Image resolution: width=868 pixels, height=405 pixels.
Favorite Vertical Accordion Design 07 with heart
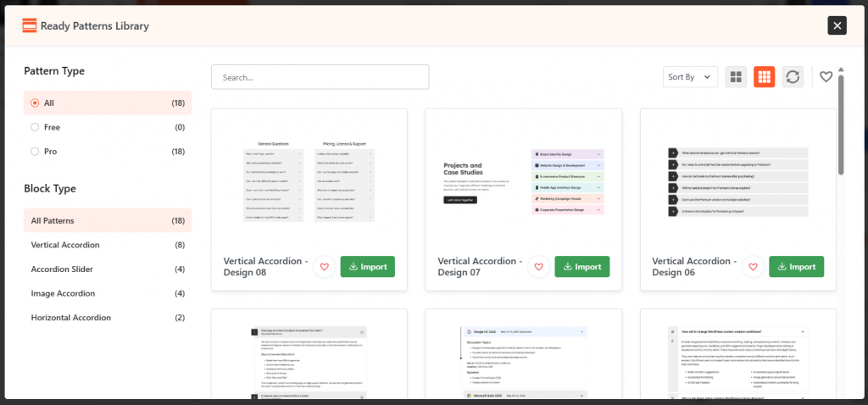pos(538,267)
